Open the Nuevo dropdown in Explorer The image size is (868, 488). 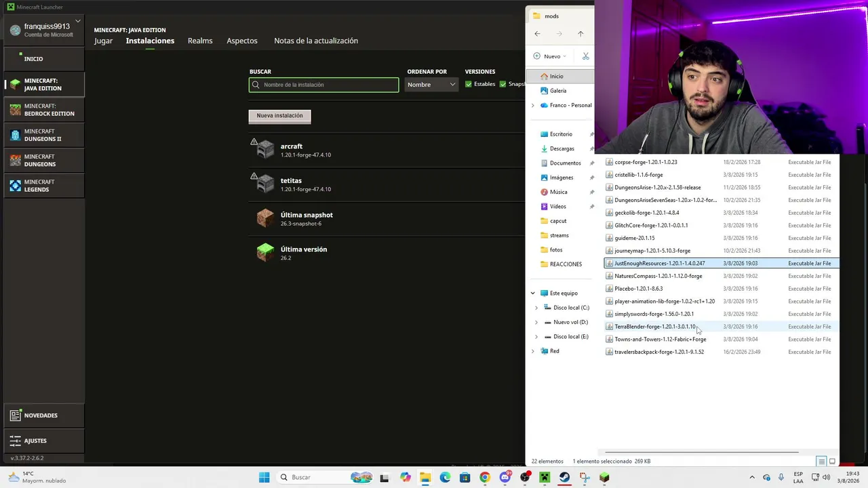click(x=550, y=56)
